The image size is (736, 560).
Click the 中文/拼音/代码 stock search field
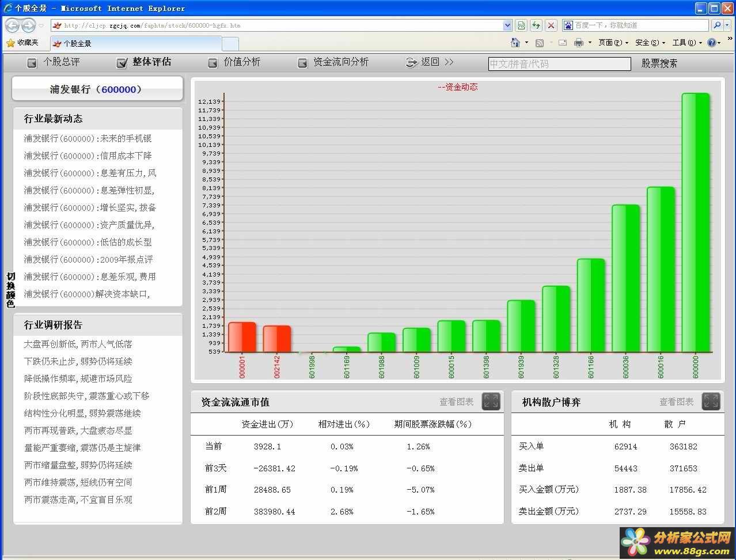pos(559,64)
